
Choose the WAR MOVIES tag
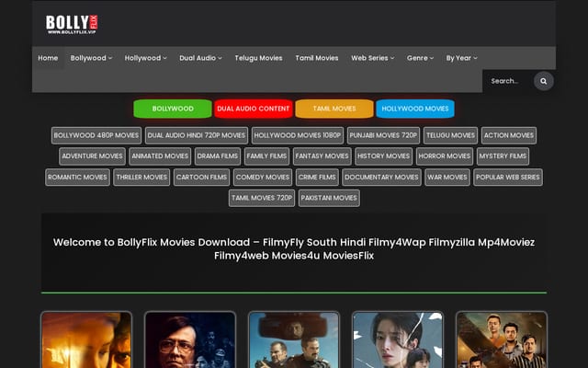pyautogui.click(x=447, y=178)
